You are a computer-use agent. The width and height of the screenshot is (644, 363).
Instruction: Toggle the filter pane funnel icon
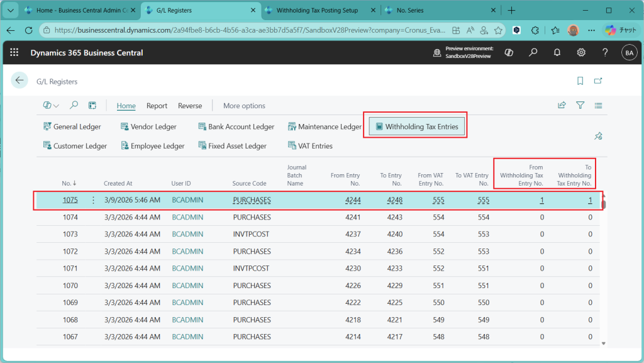(x=580, y=106)
